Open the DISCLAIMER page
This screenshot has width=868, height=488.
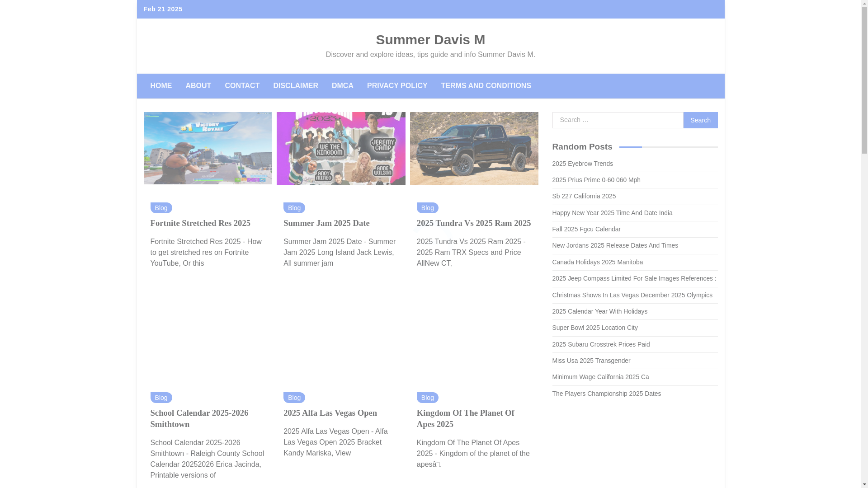coord(296,86)
